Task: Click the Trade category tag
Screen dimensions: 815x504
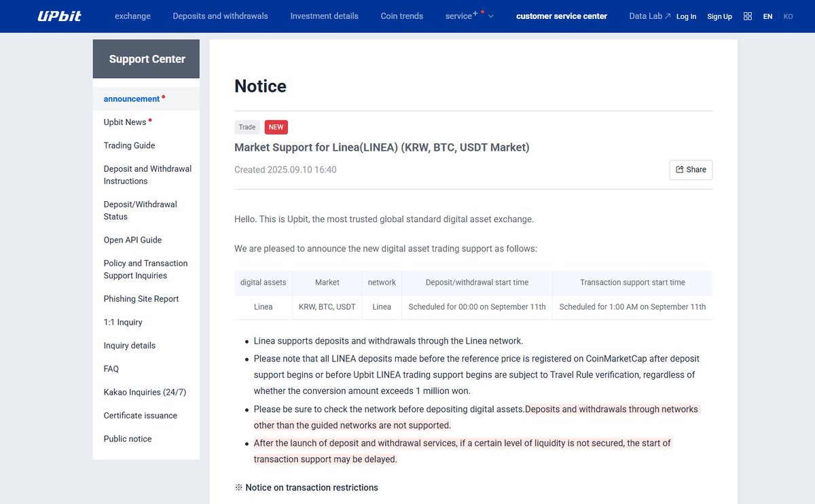Action: coord(247,127)
